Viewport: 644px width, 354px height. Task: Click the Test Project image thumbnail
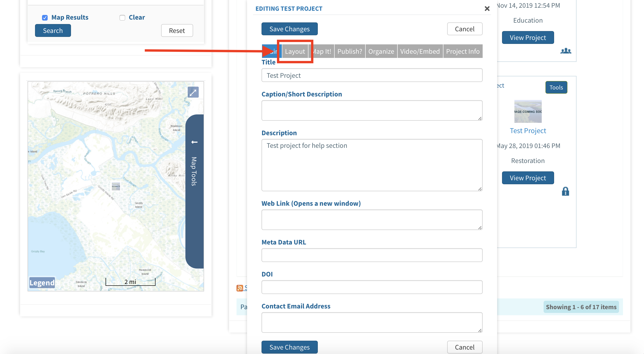(528, 111)
